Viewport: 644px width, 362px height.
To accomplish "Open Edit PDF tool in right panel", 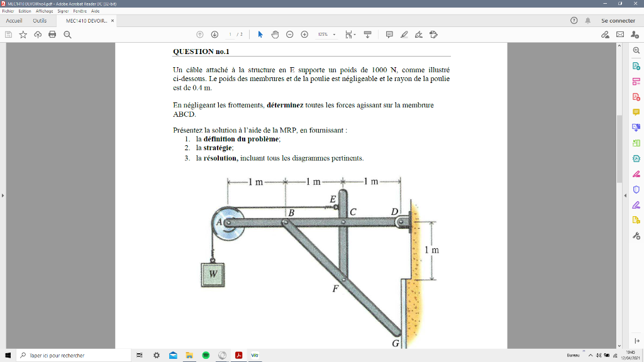I will pyautogui.click(x=636, y=81).
